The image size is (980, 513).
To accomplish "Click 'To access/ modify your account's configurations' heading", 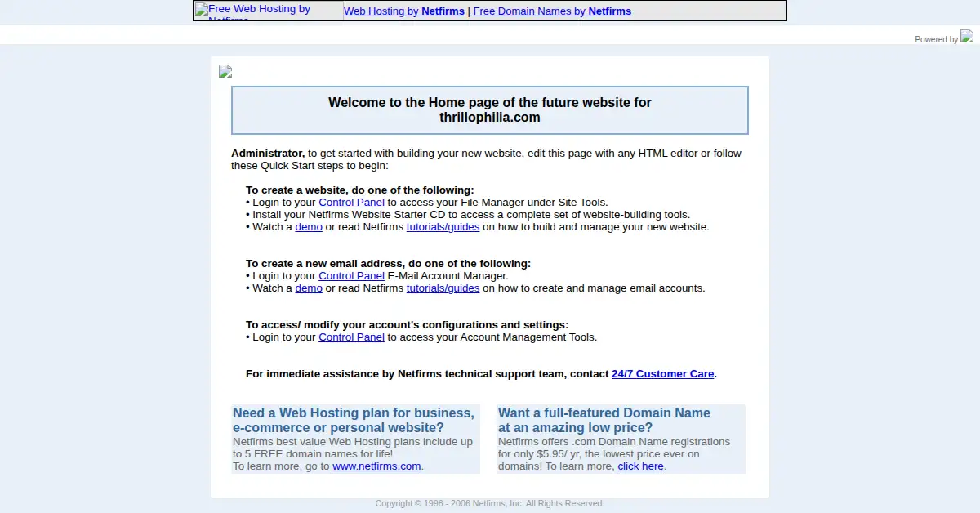I will tap(408, 325).
